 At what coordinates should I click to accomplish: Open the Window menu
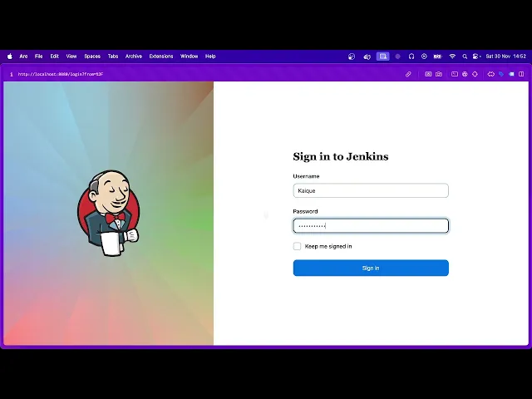click(x=189, y=57)
